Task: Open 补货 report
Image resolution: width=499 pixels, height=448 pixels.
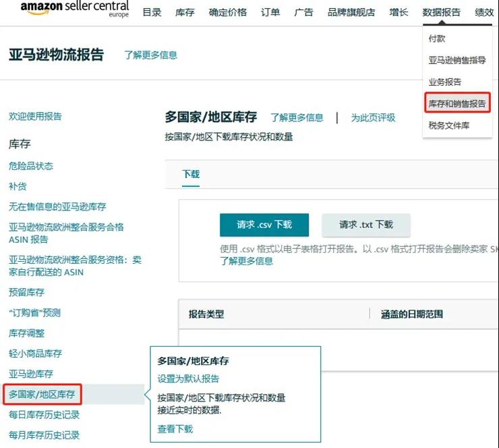Action: click(x=18, y=186)
